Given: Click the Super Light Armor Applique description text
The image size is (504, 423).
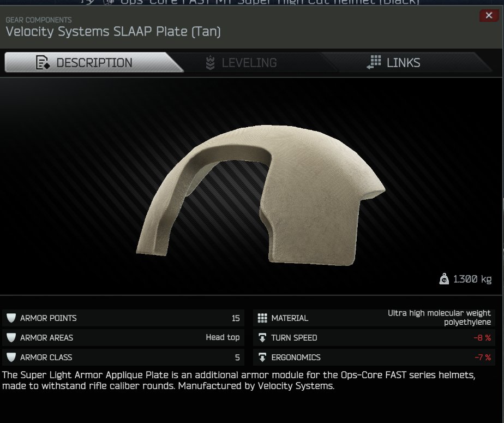Looking at the screenshot, I should (238, 380).
